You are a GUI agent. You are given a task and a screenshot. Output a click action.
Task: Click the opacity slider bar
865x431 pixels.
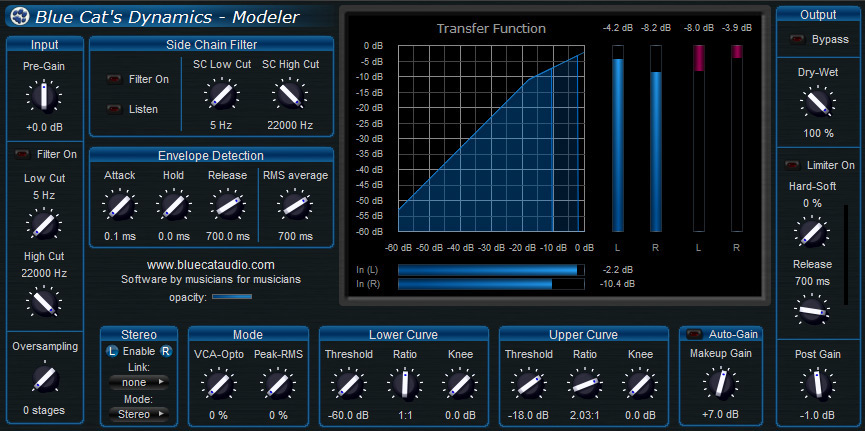232,297
